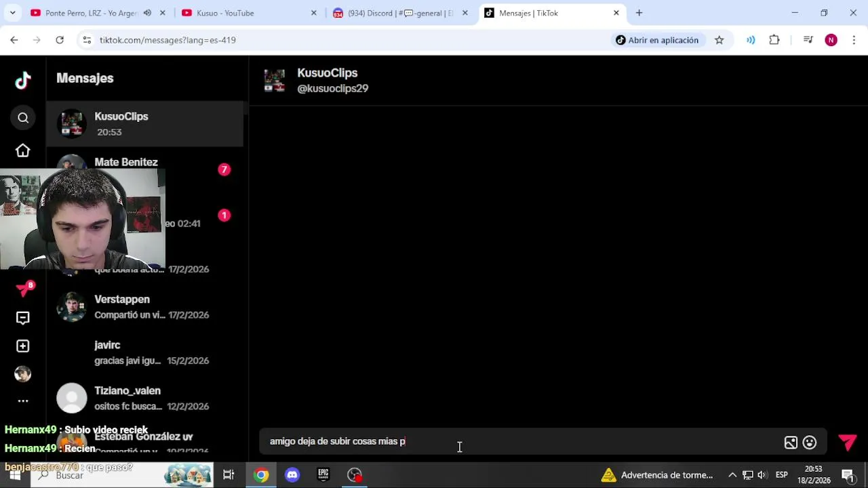Open Chrome from the taskbar
Image resolution: width=868 pixels, height=488 pixels.
261,475
